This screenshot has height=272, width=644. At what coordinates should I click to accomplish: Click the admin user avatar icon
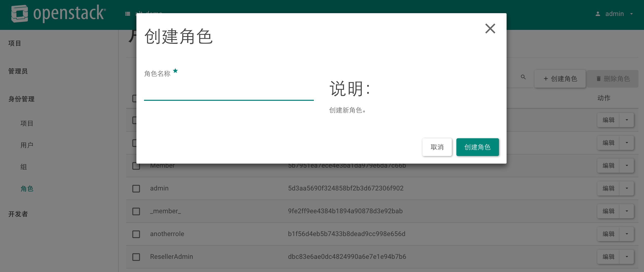pos(598,14)
